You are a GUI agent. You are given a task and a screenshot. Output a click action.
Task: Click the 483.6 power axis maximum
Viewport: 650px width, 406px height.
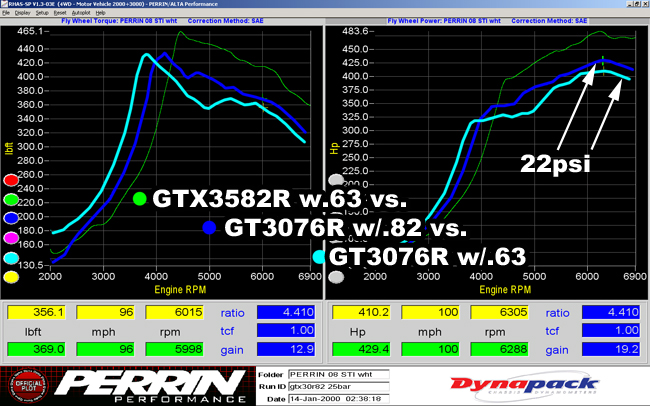[x=354, y=31]
